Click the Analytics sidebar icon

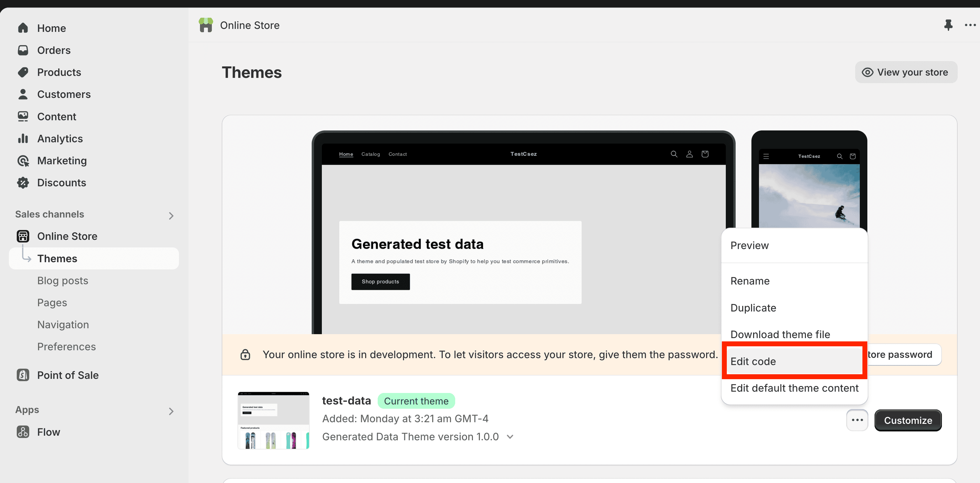point(23,138)
